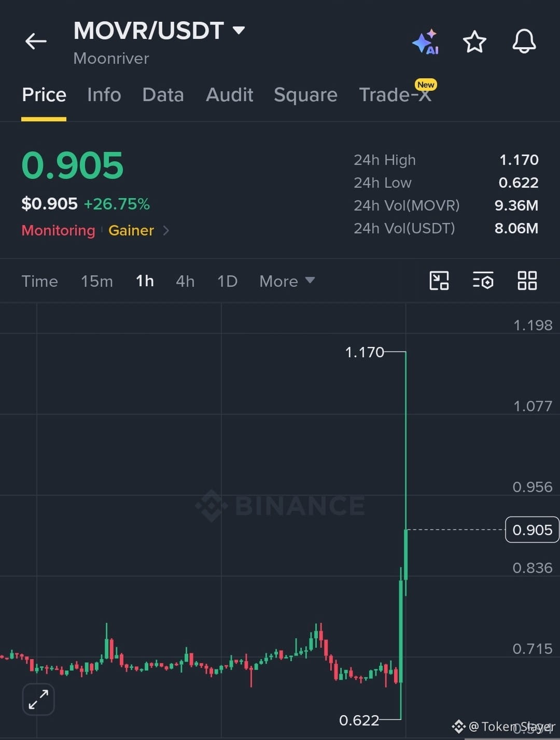Click the Moonriver subtitle text

tap(111, 58)
